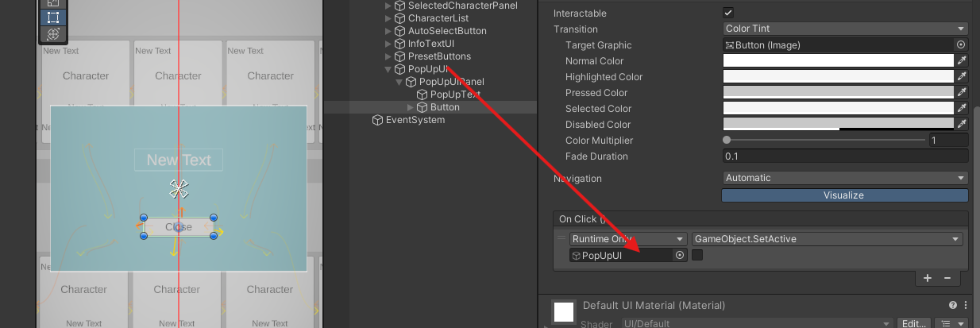Image resolution: width=980 pixels, height=328 pixels.
Task: Enable the SetActive boolean checkbox
Action: (697, 255)
